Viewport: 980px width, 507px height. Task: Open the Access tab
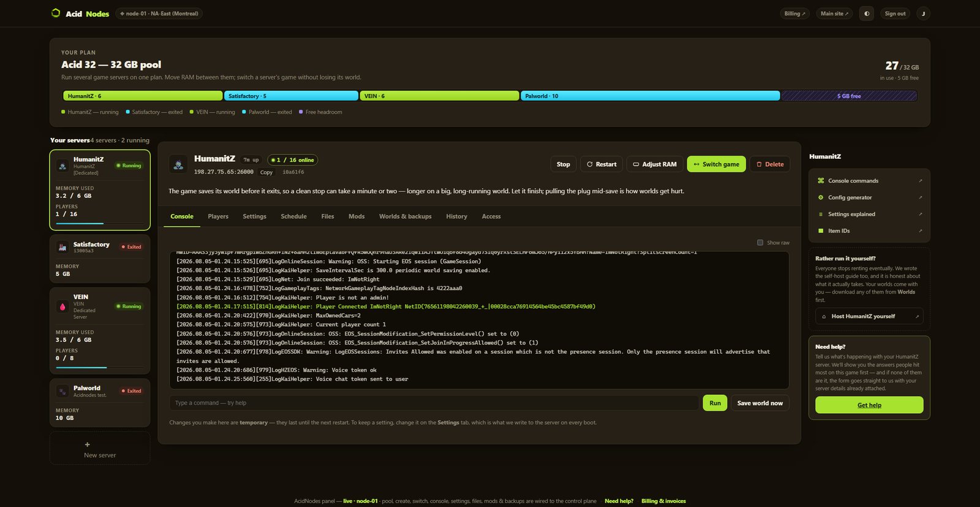(x=491, y=216)
